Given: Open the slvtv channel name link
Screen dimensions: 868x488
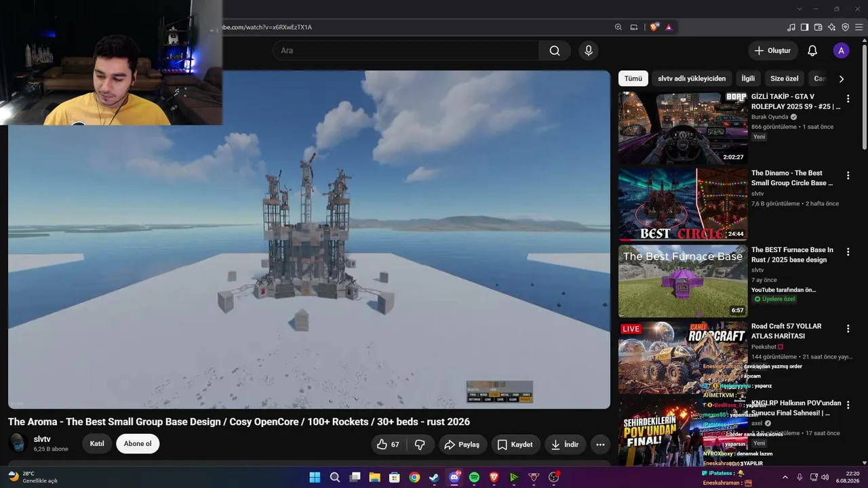Looking at the screenshot, I should [42, 439].
